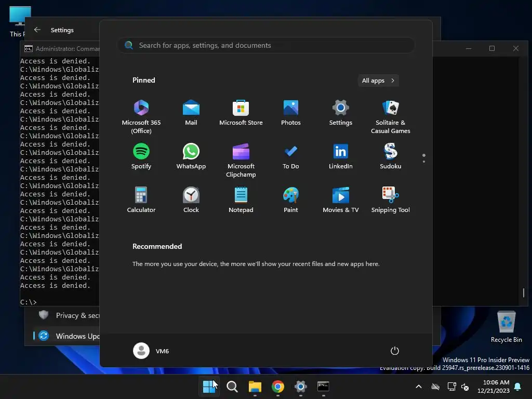Open the To Do app
This screenshot has height=399, width=532.
291,156
